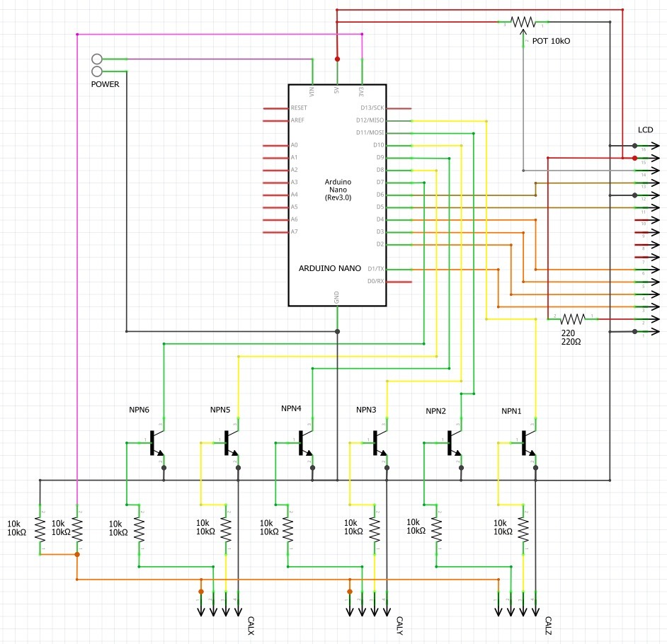Click the D2 pin label

tap(380, 244)
